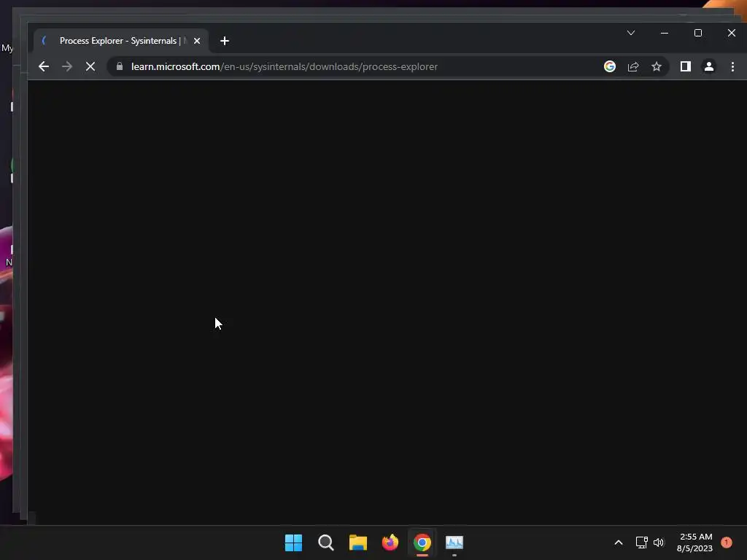The width and height of the screenshot is (747, 560).
Task: Show hidden system tray icons
Action: click(619, 542)
